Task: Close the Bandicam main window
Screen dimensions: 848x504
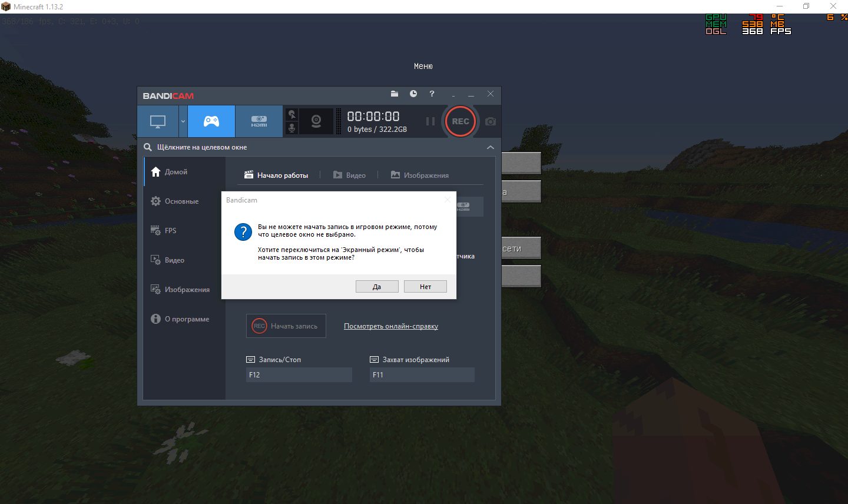Action: tap(491, 94)
